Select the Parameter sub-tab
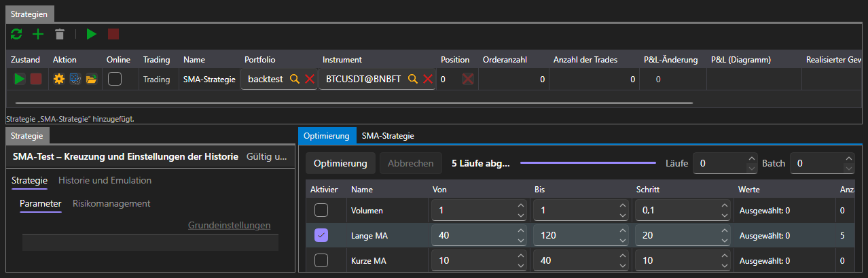The width and height of the screenshot is (868, 278). [x=41, y=203]
